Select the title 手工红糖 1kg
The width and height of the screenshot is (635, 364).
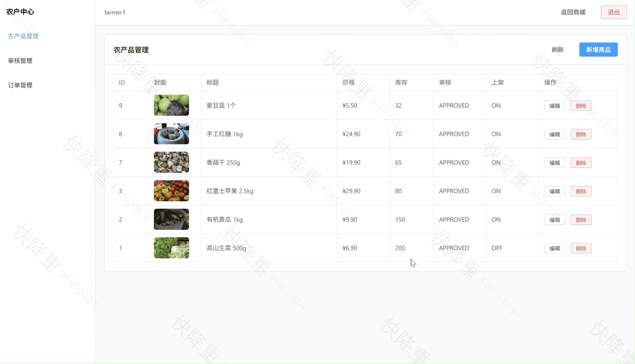point(224,134)
